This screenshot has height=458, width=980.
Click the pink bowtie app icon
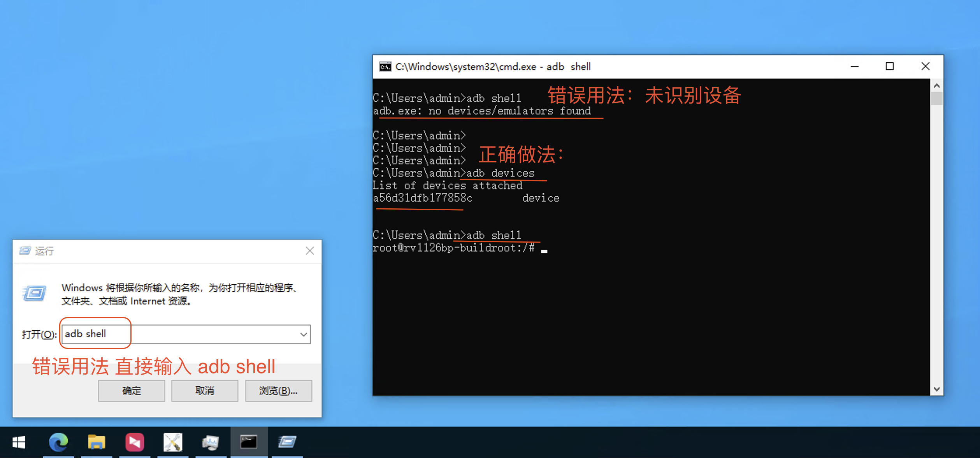pos(135,442)
